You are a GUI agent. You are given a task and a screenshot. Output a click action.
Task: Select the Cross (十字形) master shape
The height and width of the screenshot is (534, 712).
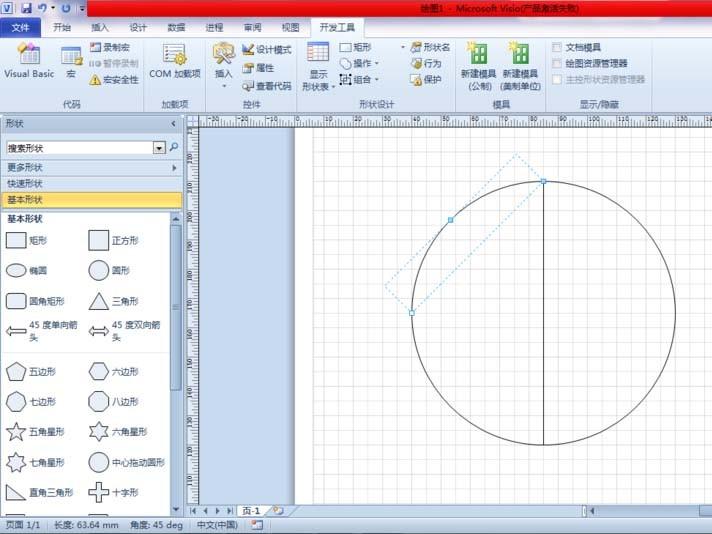[114, 492]
